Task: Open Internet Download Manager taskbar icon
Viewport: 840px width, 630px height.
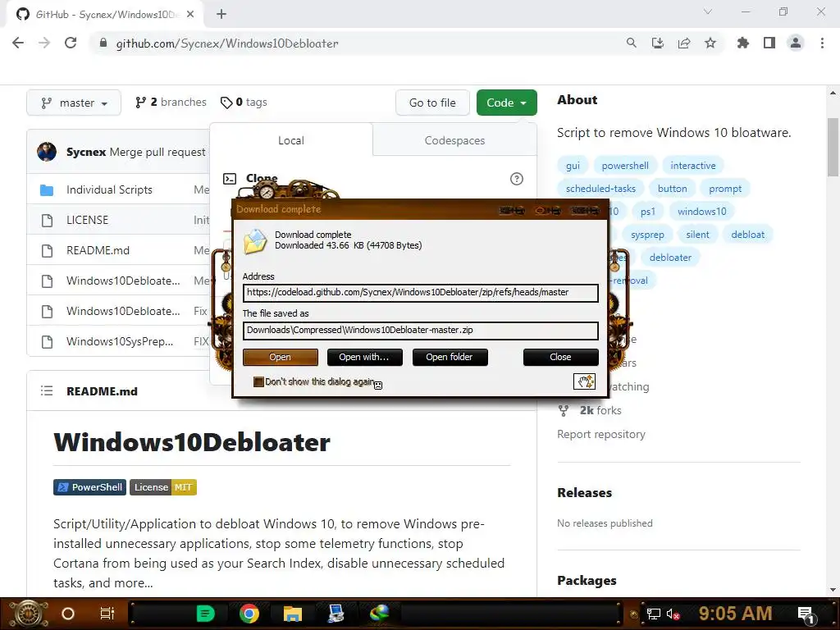Action: [x=380, y=614]
